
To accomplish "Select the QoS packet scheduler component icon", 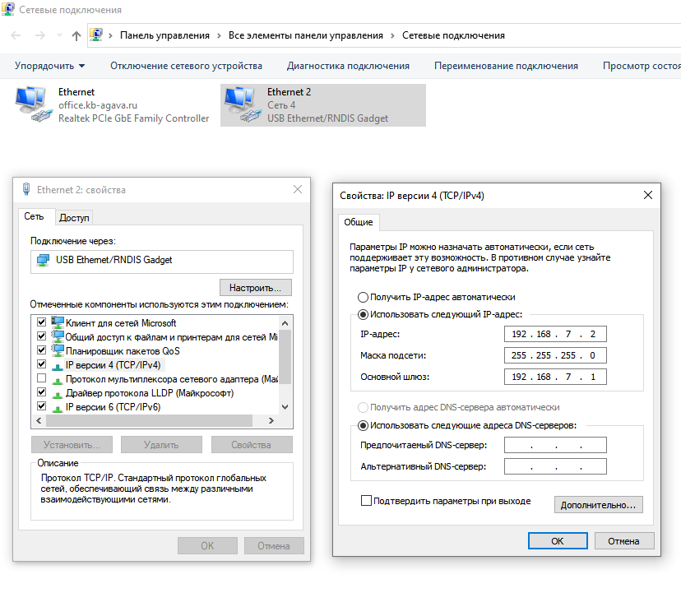I will click(x=57, y=351).
